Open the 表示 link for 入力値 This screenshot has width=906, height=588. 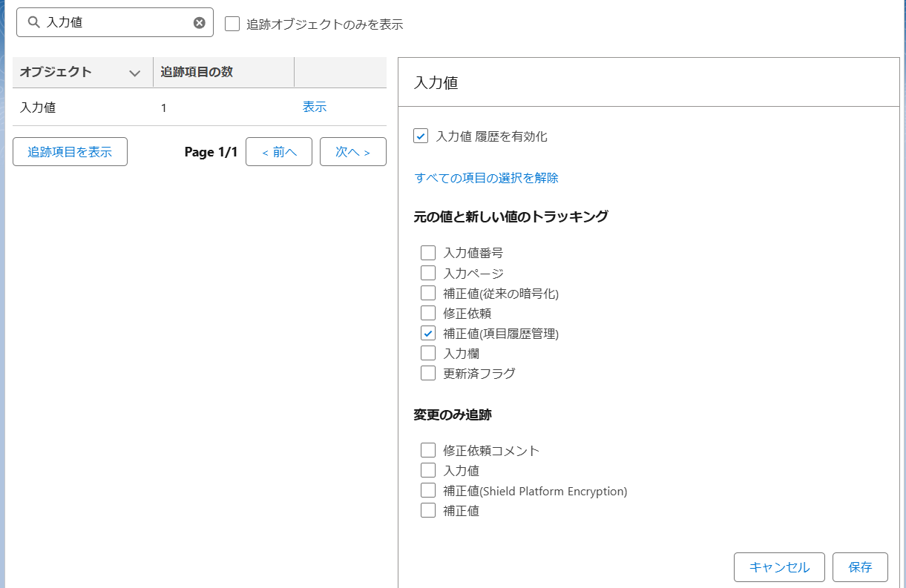(314, 107)
